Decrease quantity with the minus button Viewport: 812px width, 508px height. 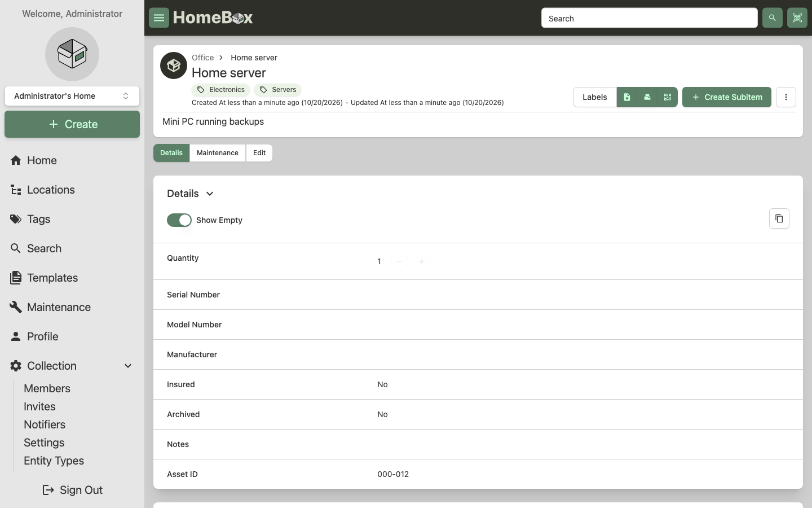tap(399, 261)
